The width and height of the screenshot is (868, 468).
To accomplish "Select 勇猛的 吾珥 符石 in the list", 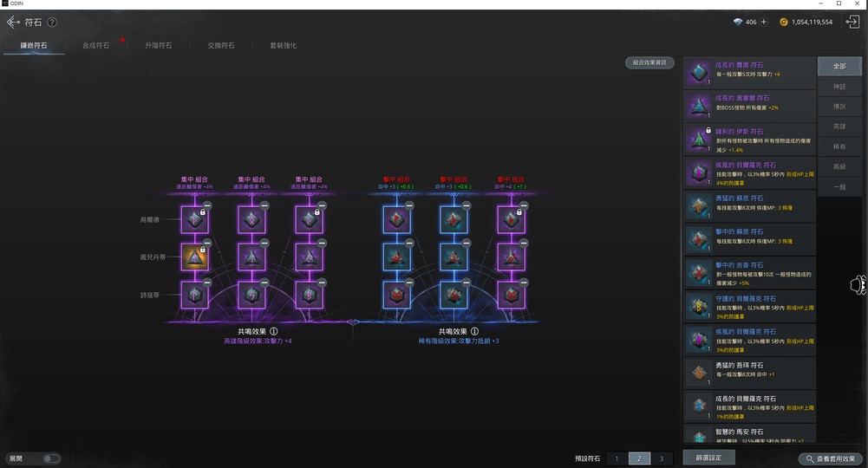I will coord(749,373).
